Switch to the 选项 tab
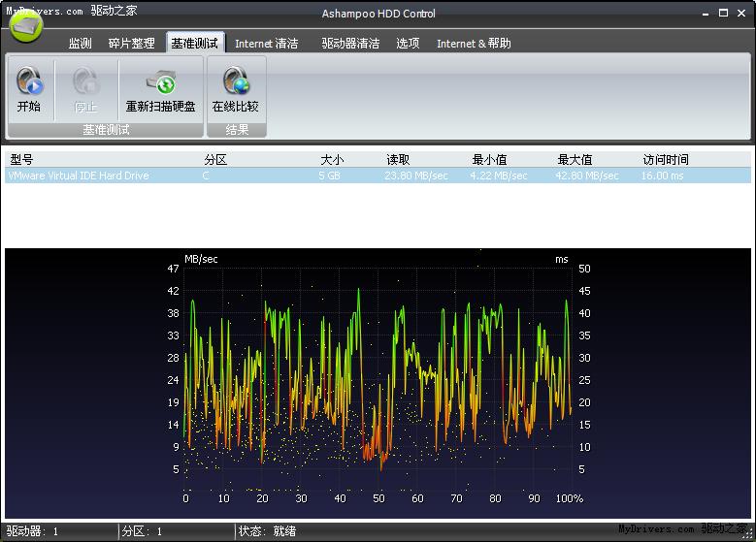The height and width of the screenshot is (542, 756). pos(408,44)
